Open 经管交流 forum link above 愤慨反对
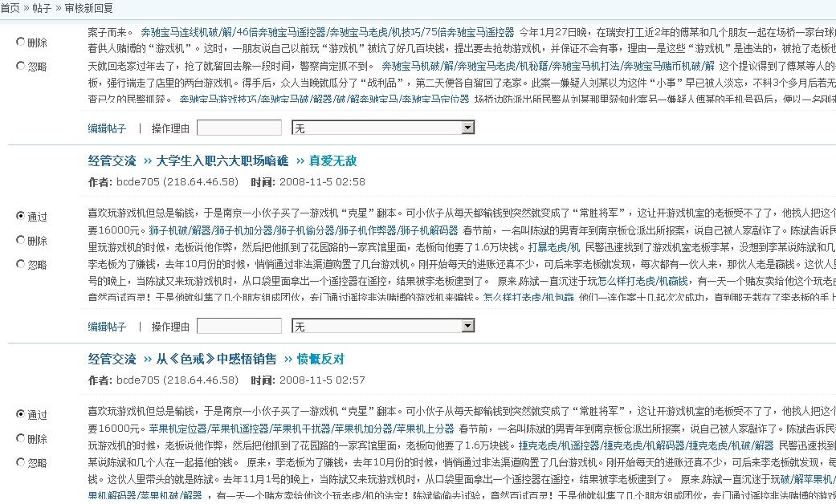The width and height of the screenshot is (836, 504). point(112,359)
